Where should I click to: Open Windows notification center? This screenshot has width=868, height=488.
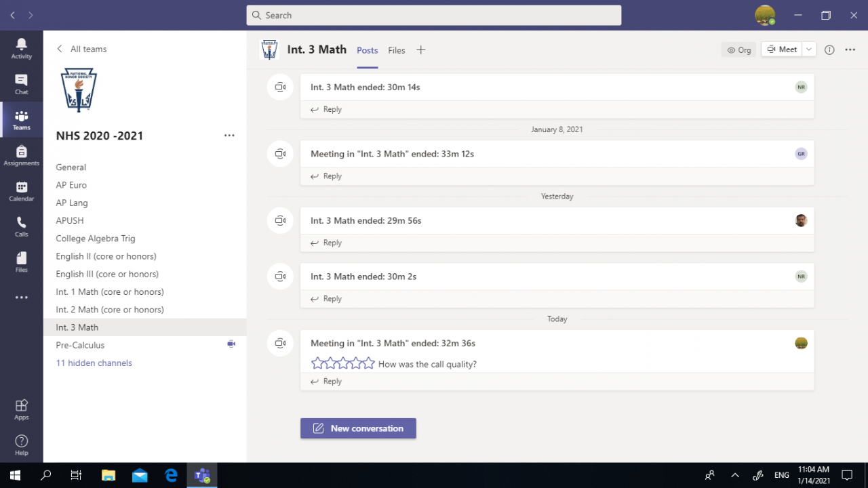(847, 475)
